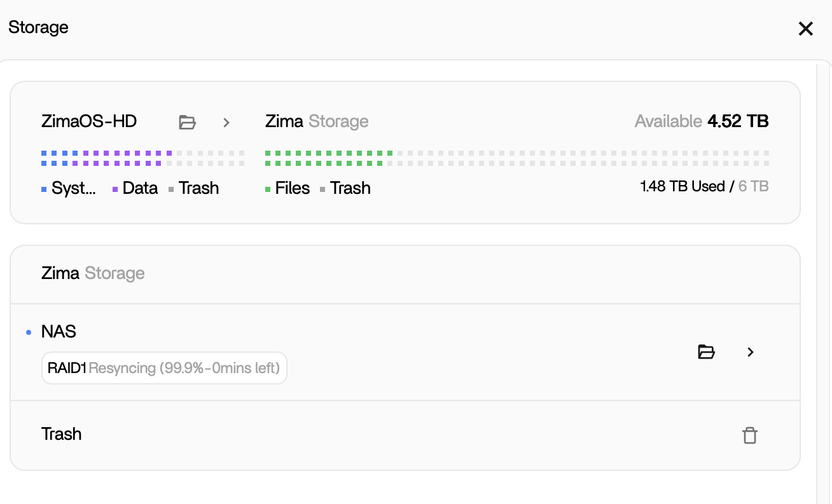Click the ZimaOS-HD drive name

tap(89, 121)
